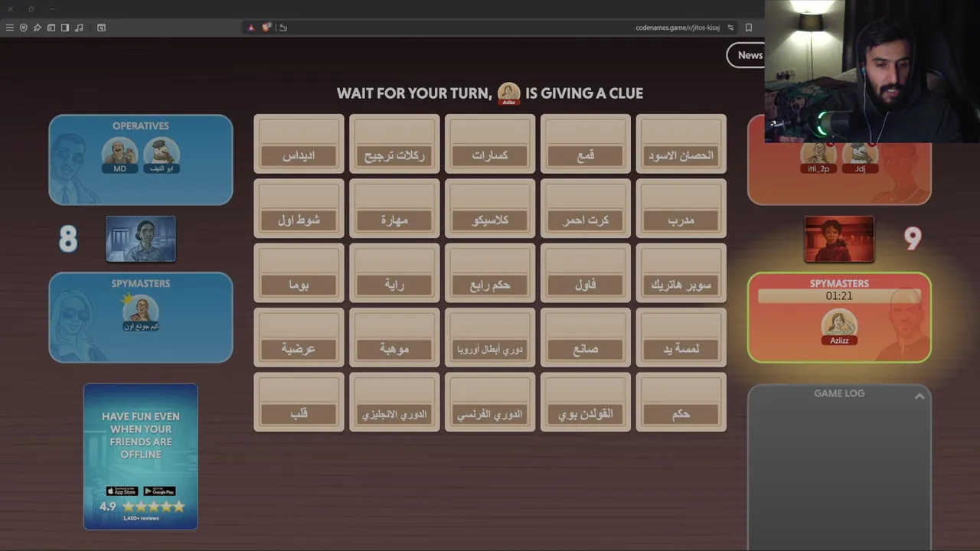
Task: Select the بوما word card
Action: 299,273
